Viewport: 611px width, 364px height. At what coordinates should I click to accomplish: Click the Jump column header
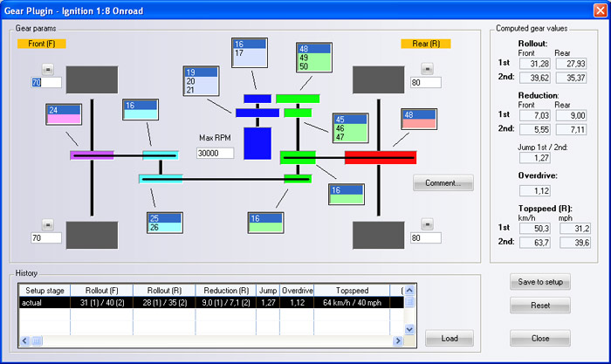[268, 291]
